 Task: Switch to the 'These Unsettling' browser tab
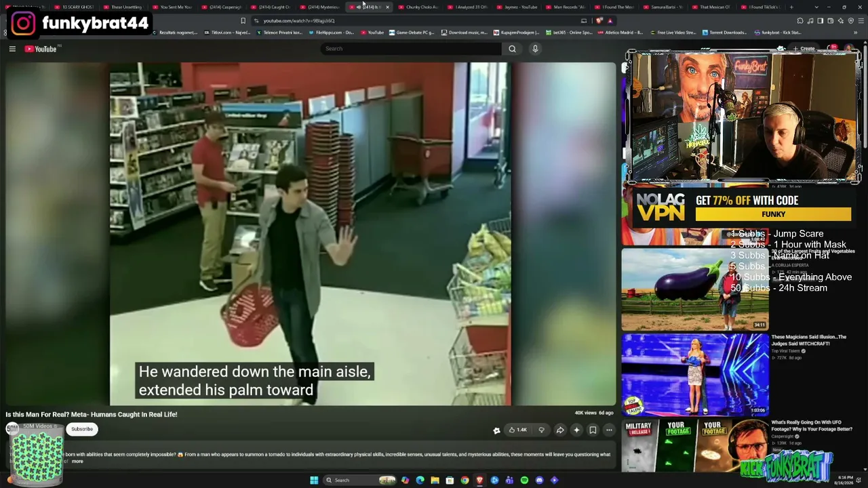click(123, 7)
